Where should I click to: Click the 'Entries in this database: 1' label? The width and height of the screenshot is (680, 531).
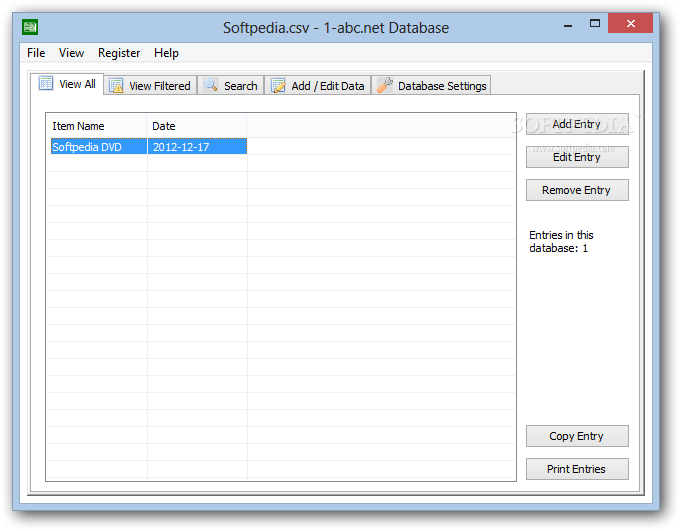561,242
